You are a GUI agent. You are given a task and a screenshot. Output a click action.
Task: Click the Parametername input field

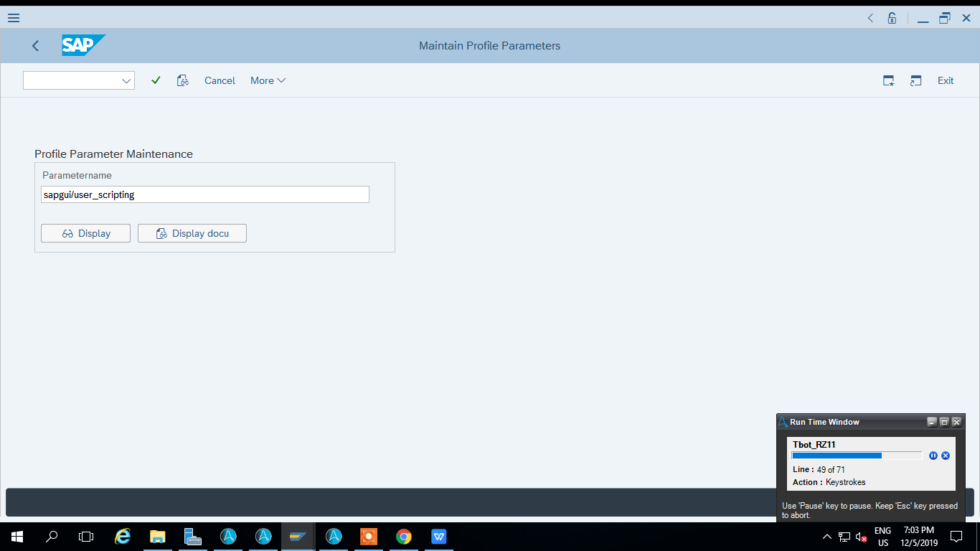tap(205, 194)
